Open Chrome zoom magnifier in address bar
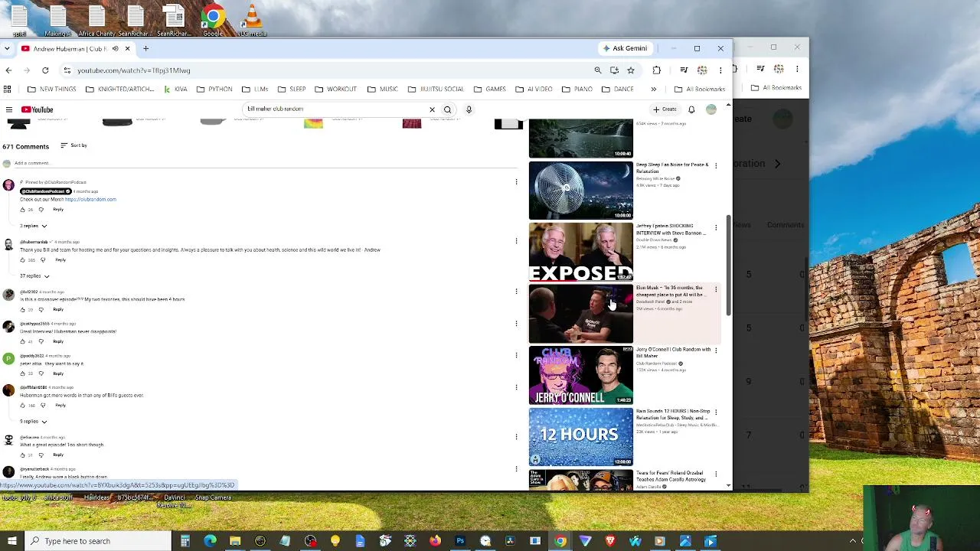 click(x=598, y=70)
